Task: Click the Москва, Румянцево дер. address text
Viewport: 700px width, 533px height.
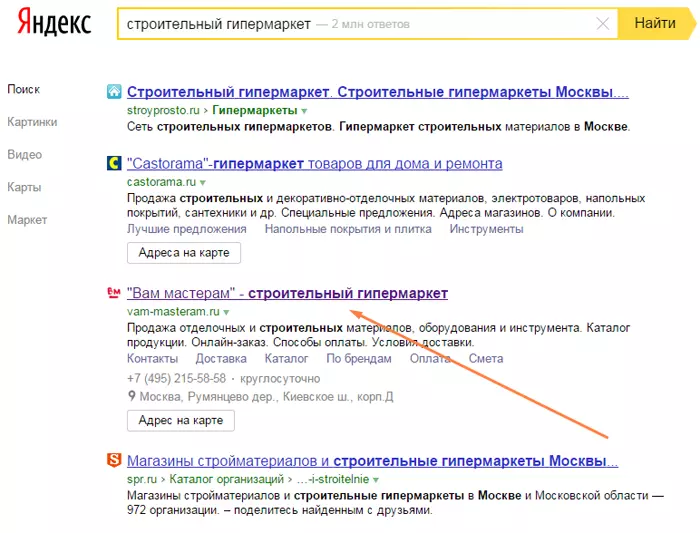Action: [x=267, y=396]
